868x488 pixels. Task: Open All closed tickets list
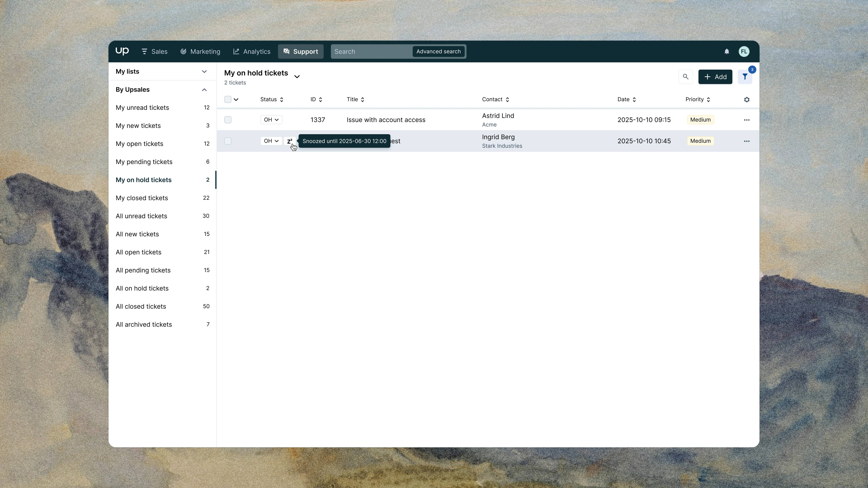pos(163,307)
